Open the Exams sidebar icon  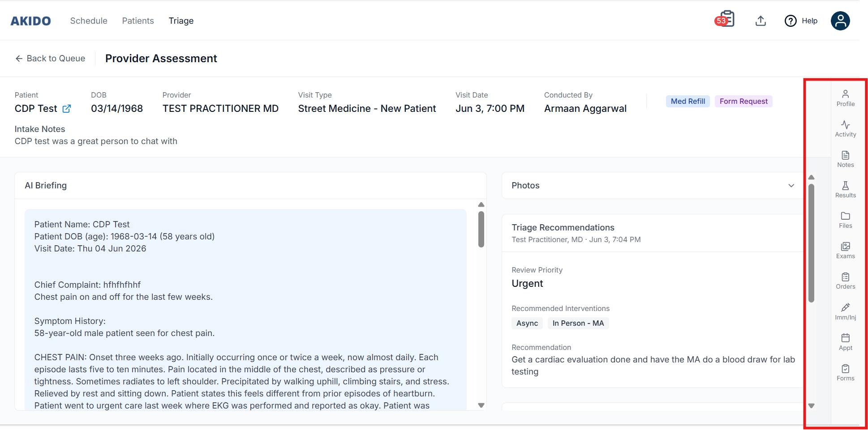(845, 250)
